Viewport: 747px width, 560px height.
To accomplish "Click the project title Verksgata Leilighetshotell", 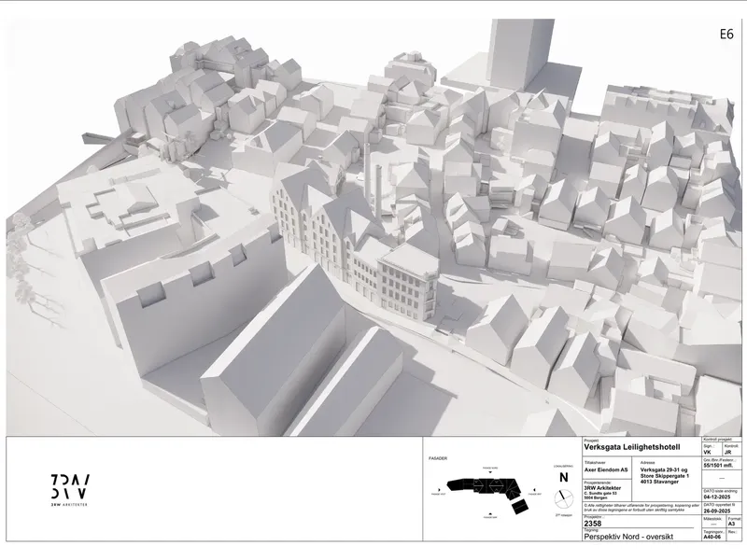I will (x=632, y=447).
